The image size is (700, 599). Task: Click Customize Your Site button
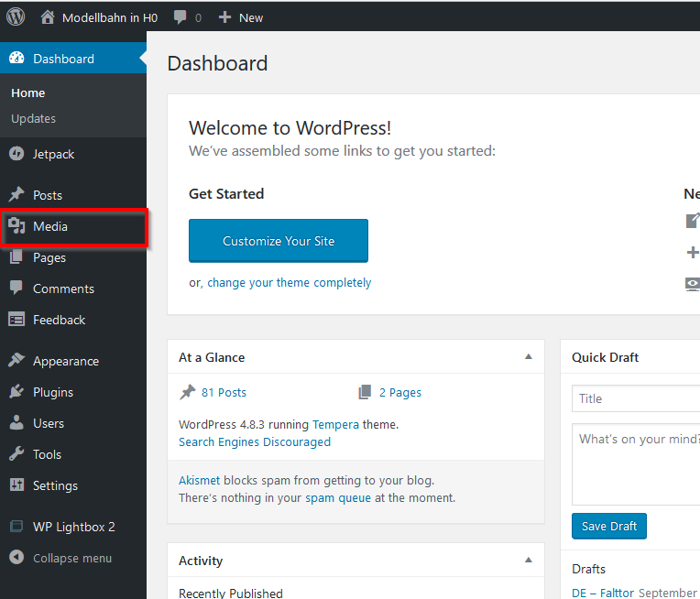(279, 241)
